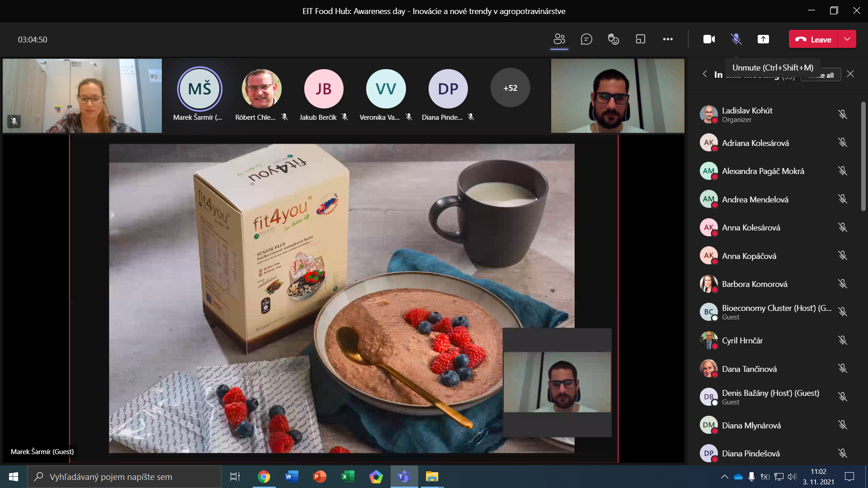This screenshot has width=868, height=488.
Task: Click Dana Tančinová's muted mic icon
Action: (843, 369)
